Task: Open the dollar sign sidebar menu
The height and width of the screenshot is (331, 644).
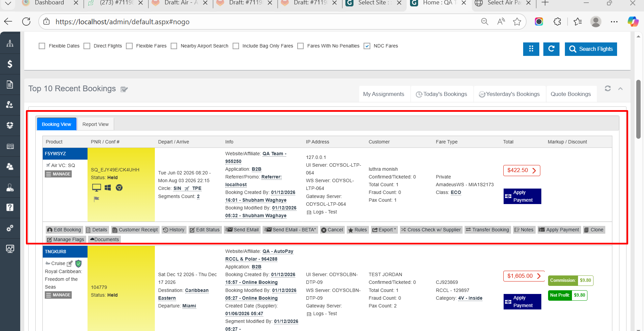Action: (10, 64)
